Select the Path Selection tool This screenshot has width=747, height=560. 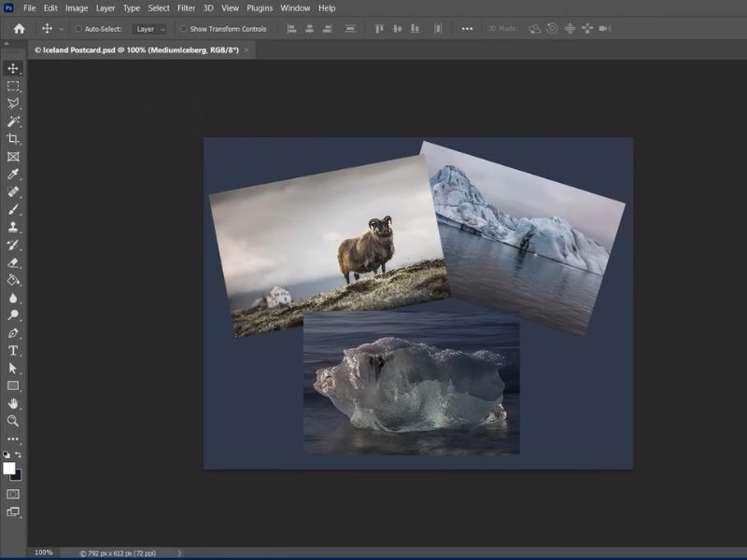point(13,368)
